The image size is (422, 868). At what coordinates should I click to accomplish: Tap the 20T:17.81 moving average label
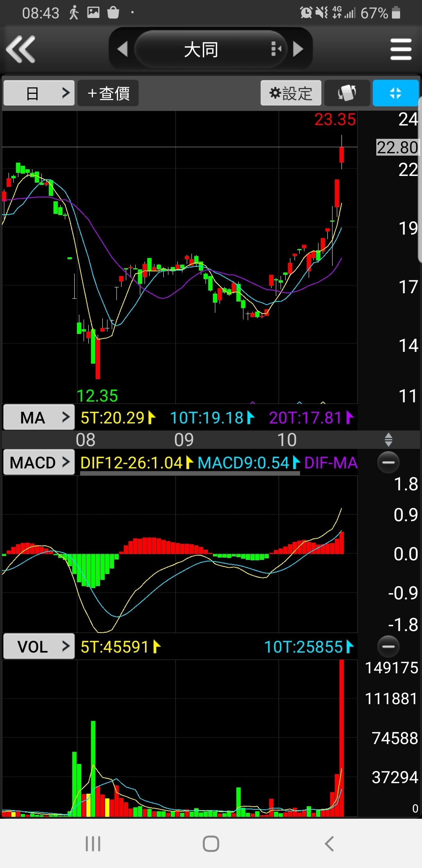coord(311,418)
